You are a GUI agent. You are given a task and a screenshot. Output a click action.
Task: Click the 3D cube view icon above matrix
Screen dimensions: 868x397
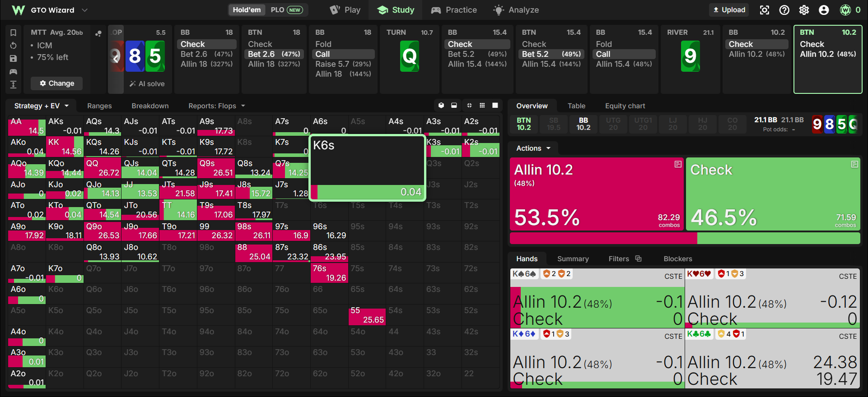click(441, 106)
